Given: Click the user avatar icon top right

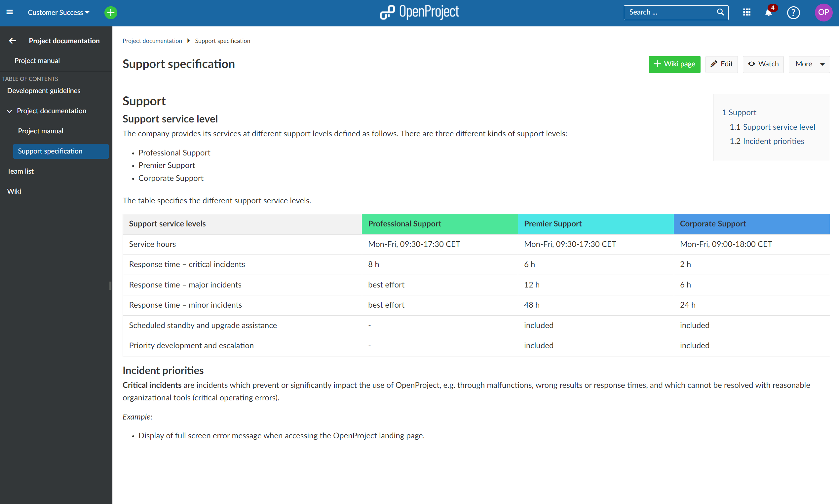Looking at the screenshot, I should click(825, 12).
